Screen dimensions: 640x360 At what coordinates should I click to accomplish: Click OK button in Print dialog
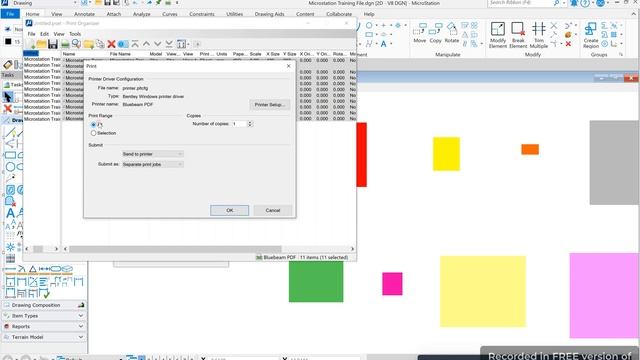[x=229, y=210]
